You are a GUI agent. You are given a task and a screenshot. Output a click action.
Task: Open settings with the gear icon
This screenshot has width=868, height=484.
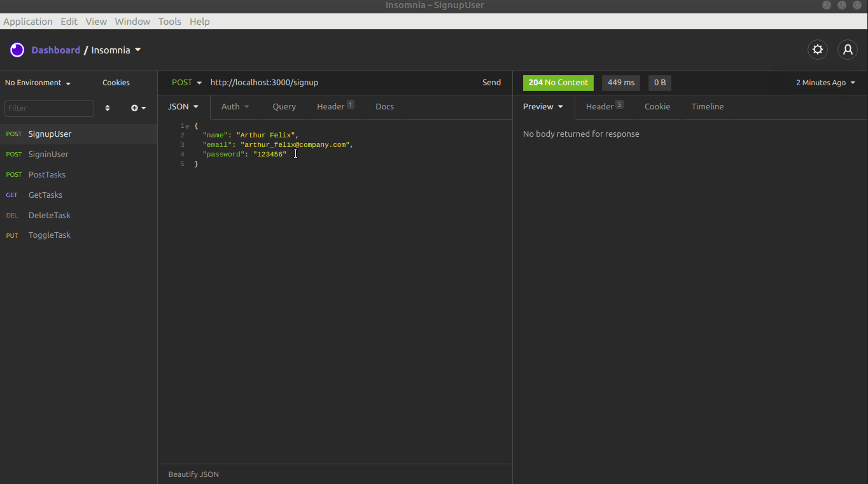818,50
